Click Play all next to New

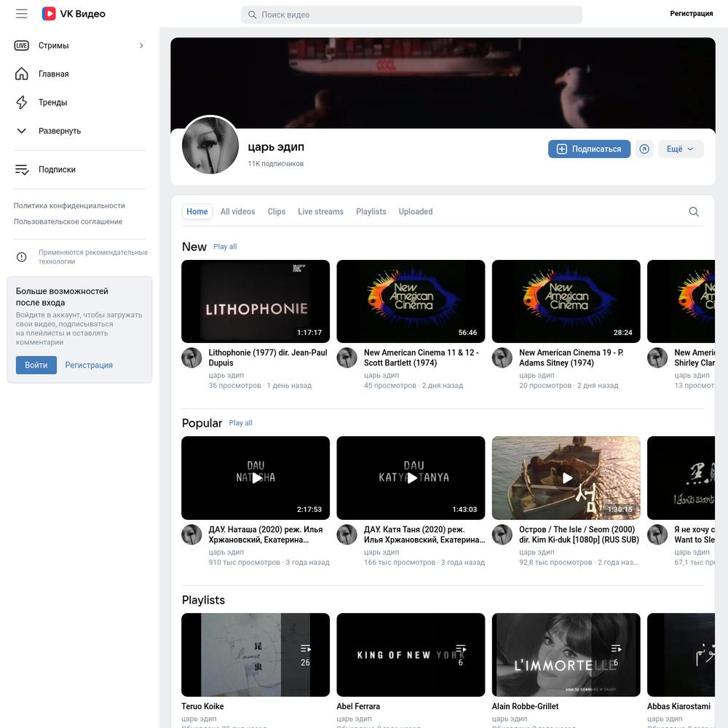pyautogui.click(x=225, y=247)
